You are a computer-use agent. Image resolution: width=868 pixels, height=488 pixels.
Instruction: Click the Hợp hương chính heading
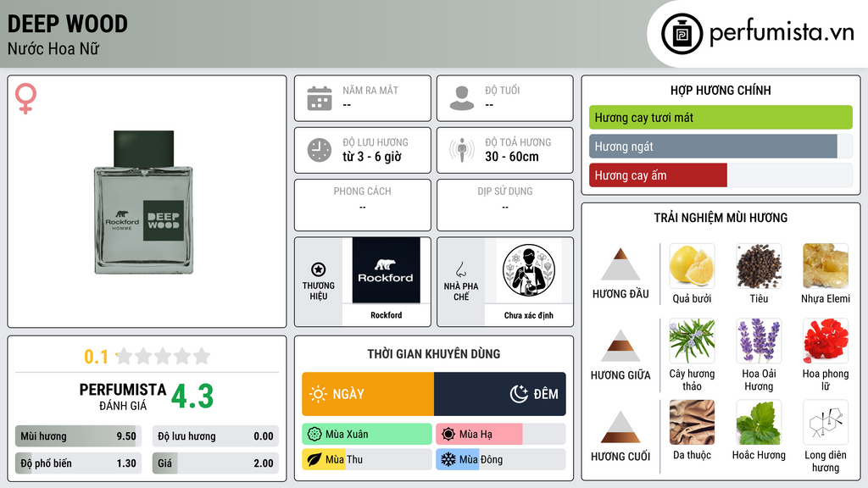point(721,90)
